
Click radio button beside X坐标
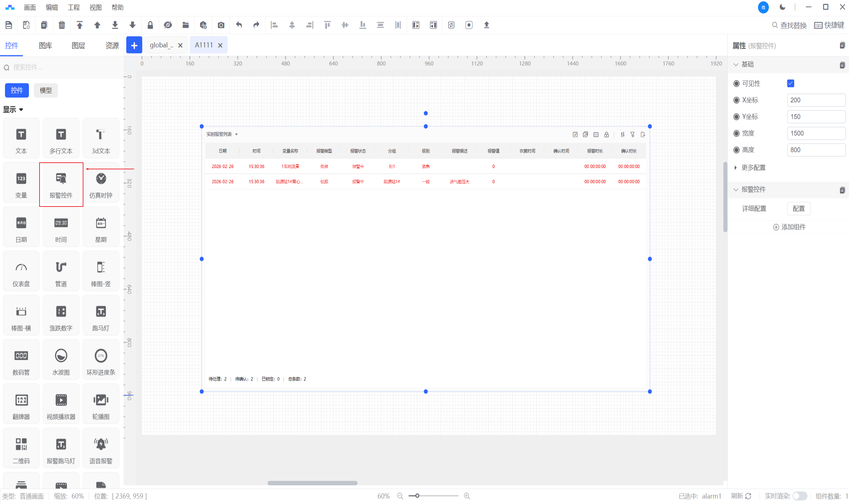click(736, 100)
